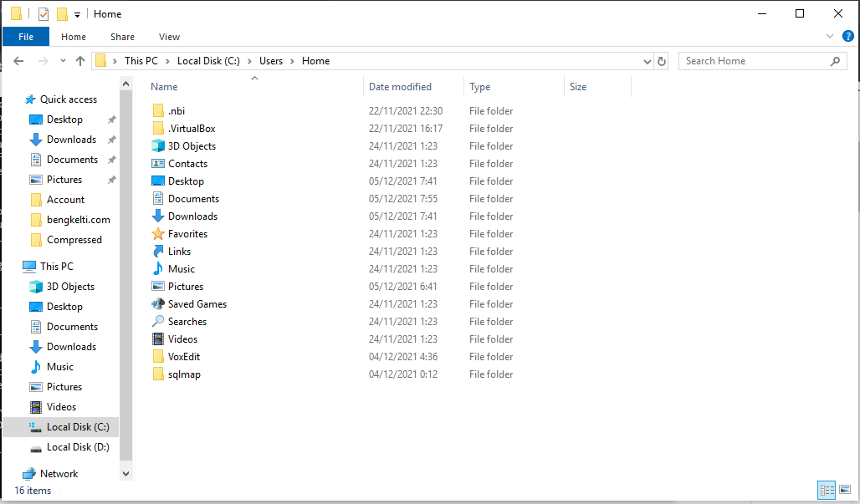Select This PC in navigation pane
This screenshot has width=860, height=504.
[x=57, y=267]
